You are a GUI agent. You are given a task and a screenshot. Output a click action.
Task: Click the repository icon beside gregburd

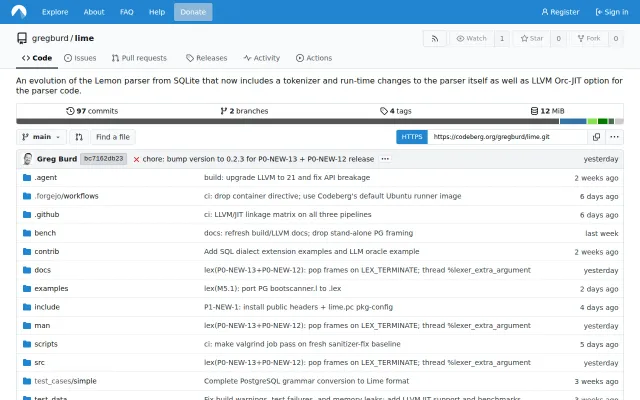click(x=22, y=38)
